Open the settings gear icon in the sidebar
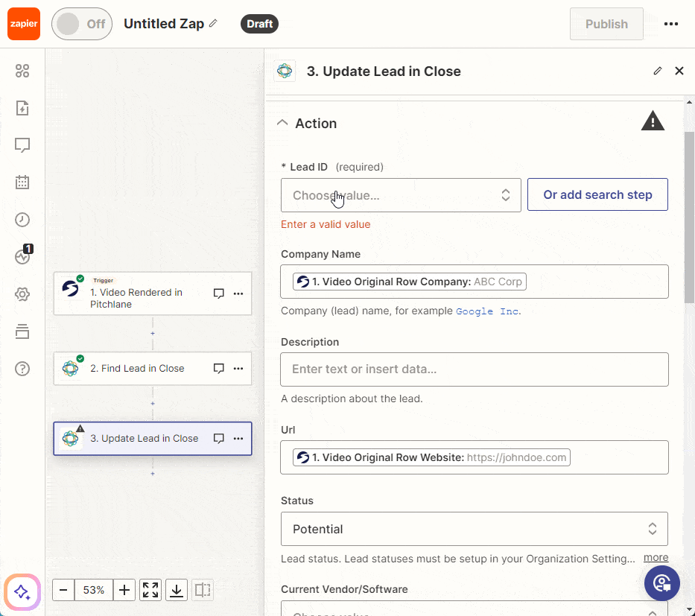Screen dimensions: 695x616 point(22,293)
